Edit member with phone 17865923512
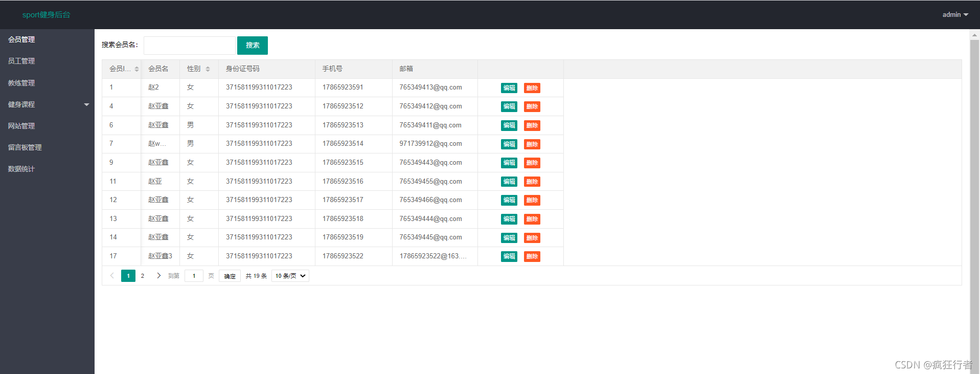Viewport: 980px width, 374px height. pos(509,106)
